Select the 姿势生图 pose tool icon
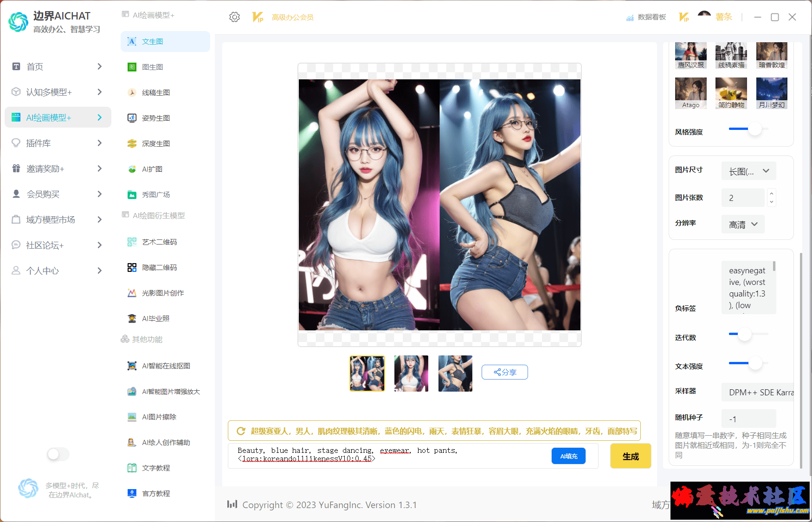 pos(132,118)
